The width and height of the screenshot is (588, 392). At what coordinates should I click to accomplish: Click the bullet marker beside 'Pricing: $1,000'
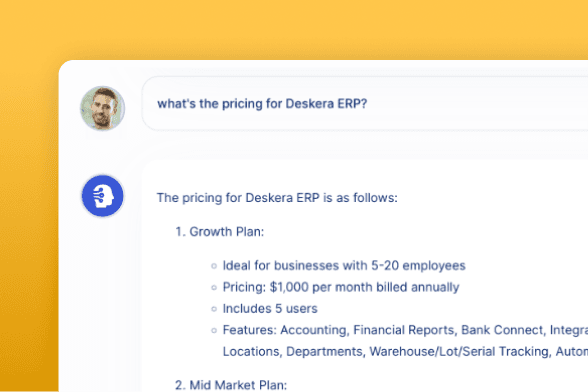point(214,288)
